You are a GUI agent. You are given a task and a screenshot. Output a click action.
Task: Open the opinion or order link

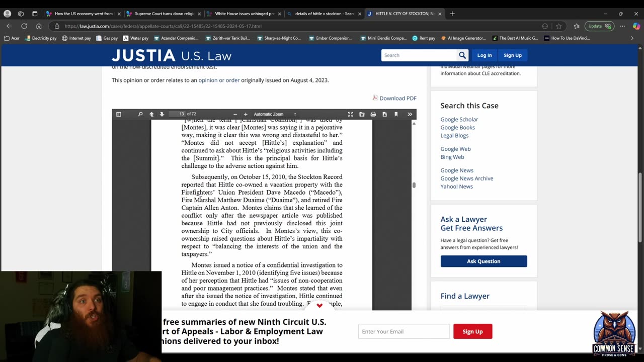tap(219, 80)
